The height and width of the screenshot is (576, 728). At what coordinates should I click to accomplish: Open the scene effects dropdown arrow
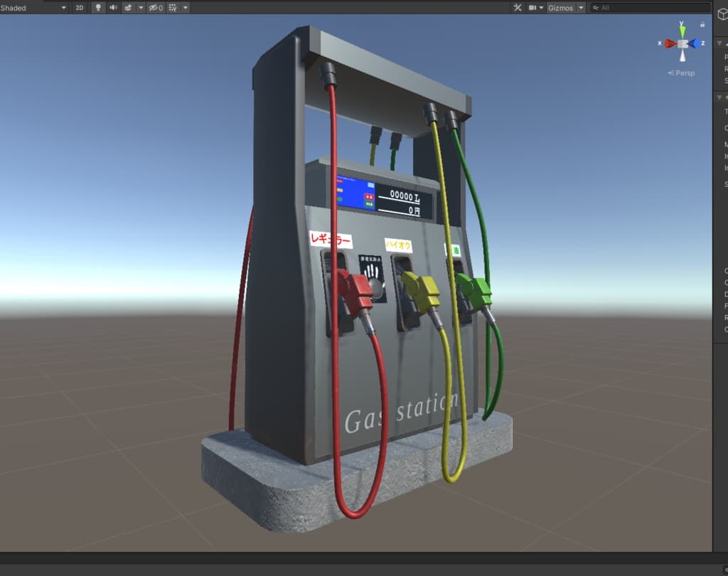coord(140,8)
